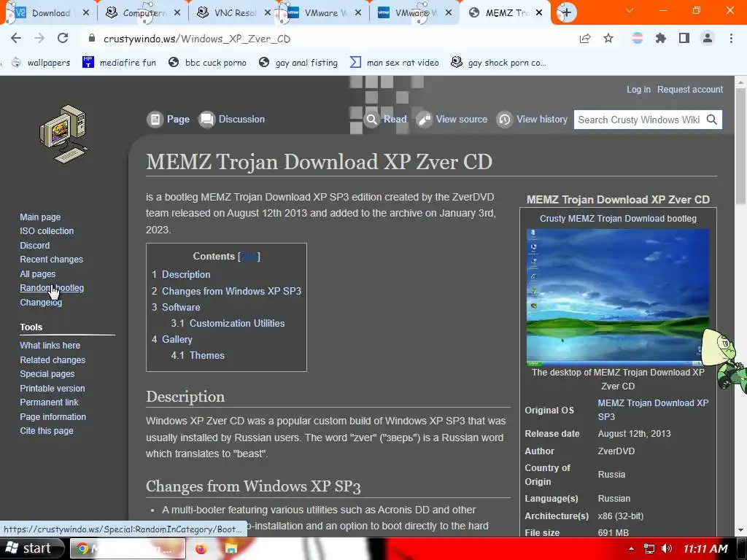Open the Chrome three-dot menu
The image size is (747, 560).
coord(731,38)
